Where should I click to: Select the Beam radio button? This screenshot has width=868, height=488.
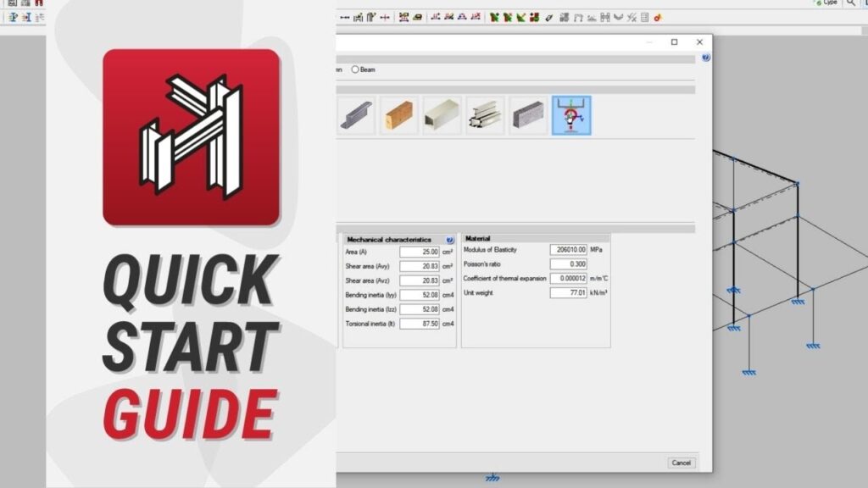coord(356,69)
